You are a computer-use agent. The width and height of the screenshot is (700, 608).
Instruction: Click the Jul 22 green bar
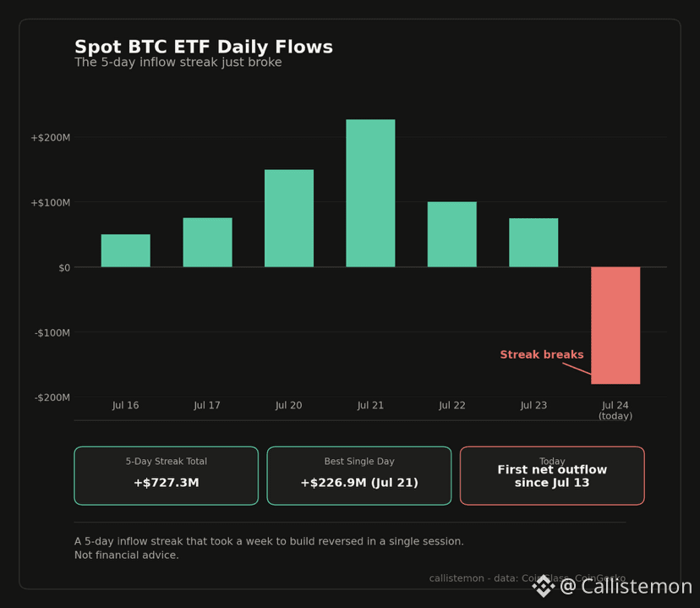click(x=451, y=234)
